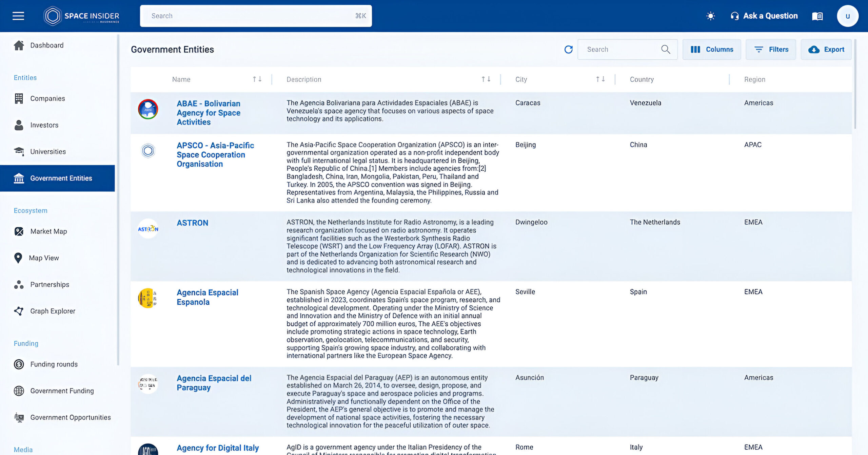
Task: Open Graph Explorer in the sidebar
Action: tap(57, 311)
